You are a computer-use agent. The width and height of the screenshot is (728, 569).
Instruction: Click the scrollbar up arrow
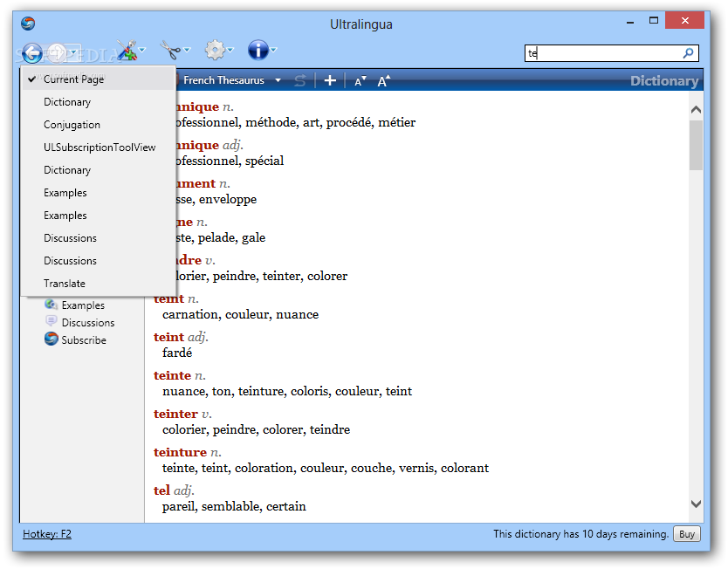click(696, 110)
